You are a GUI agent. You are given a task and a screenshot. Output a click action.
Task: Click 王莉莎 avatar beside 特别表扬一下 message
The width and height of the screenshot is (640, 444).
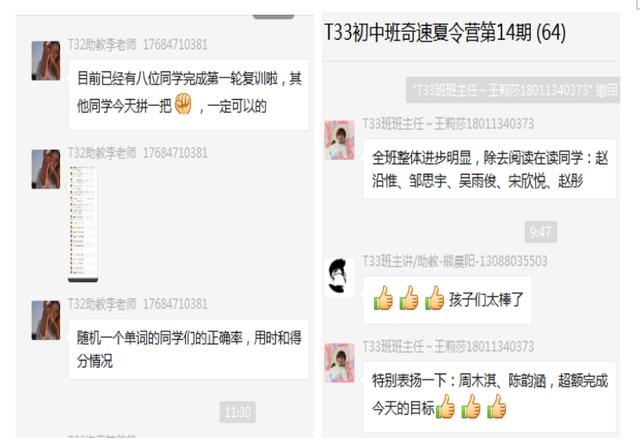[x=340, y=363]
